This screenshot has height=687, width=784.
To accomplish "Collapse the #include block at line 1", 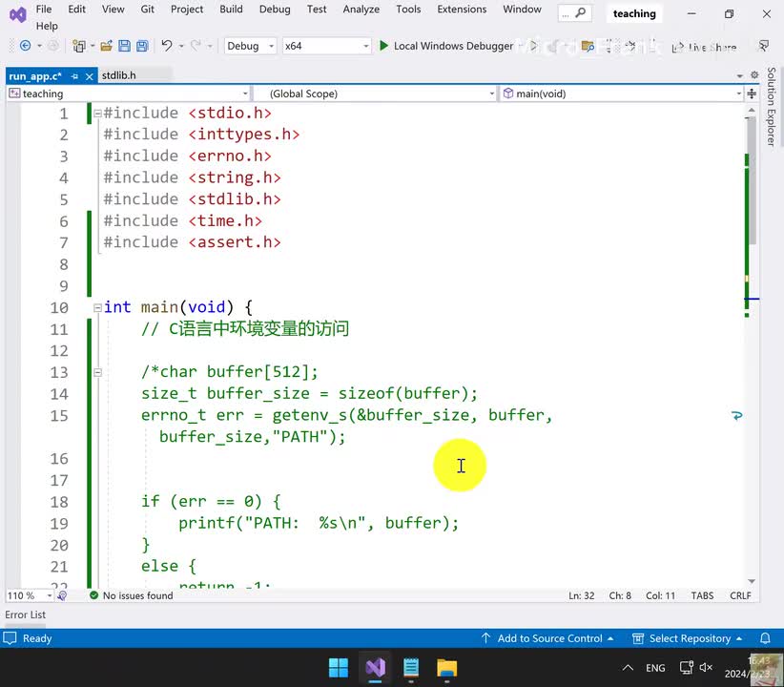I will pos(97,114).
